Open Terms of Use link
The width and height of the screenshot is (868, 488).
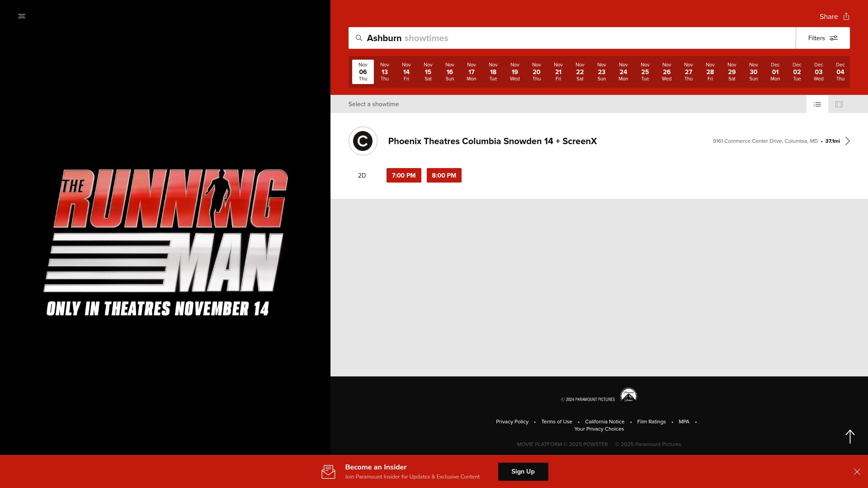[557, 422]
